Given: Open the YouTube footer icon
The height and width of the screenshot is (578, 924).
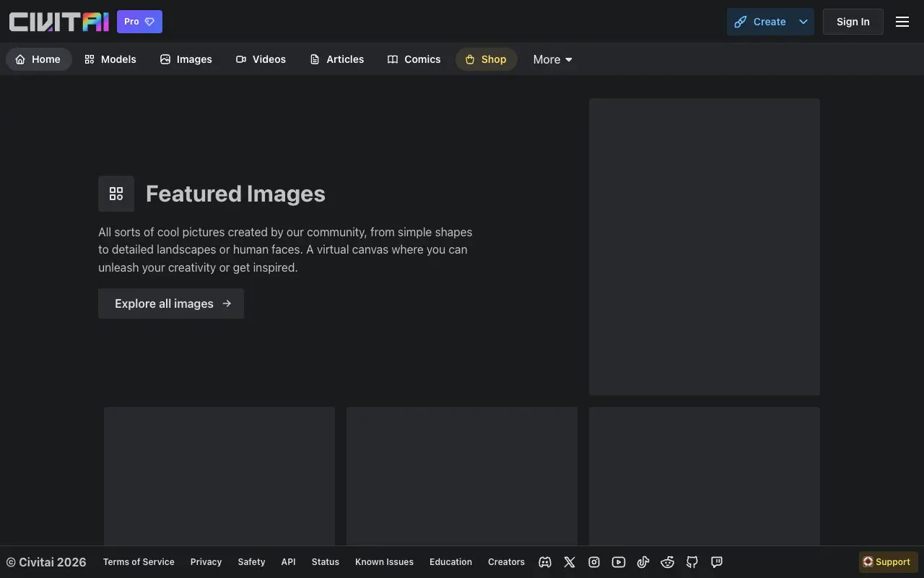Looking at the screenshot, I should coord(619,562).
